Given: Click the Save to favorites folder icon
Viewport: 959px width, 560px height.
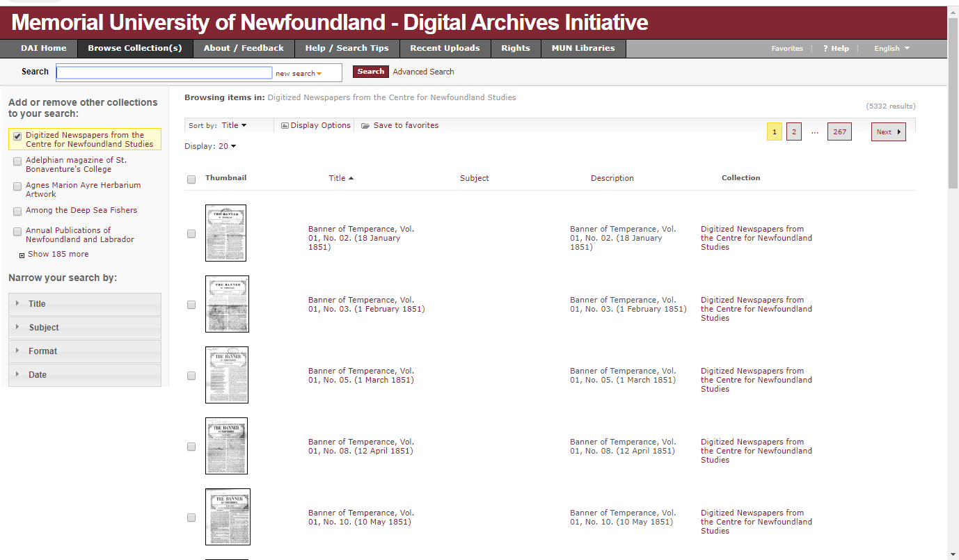Looking at the screenshot, I should [x=365, y=126].
